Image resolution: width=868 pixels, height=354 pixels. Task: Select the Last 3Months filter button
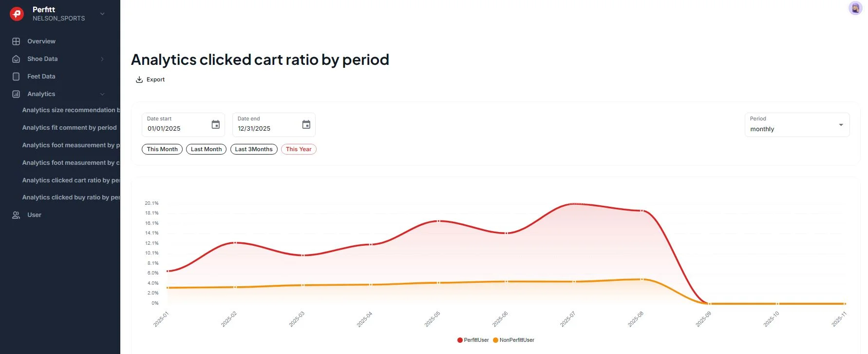[x=254, y=149]
